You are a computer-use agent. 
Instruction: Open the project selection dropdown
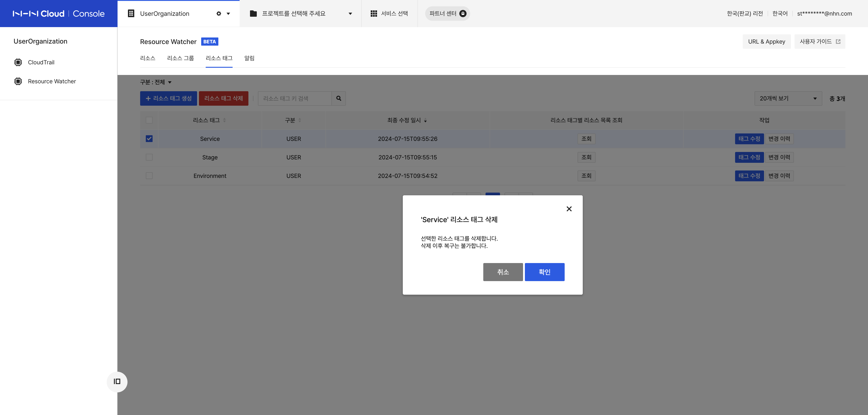301,14
